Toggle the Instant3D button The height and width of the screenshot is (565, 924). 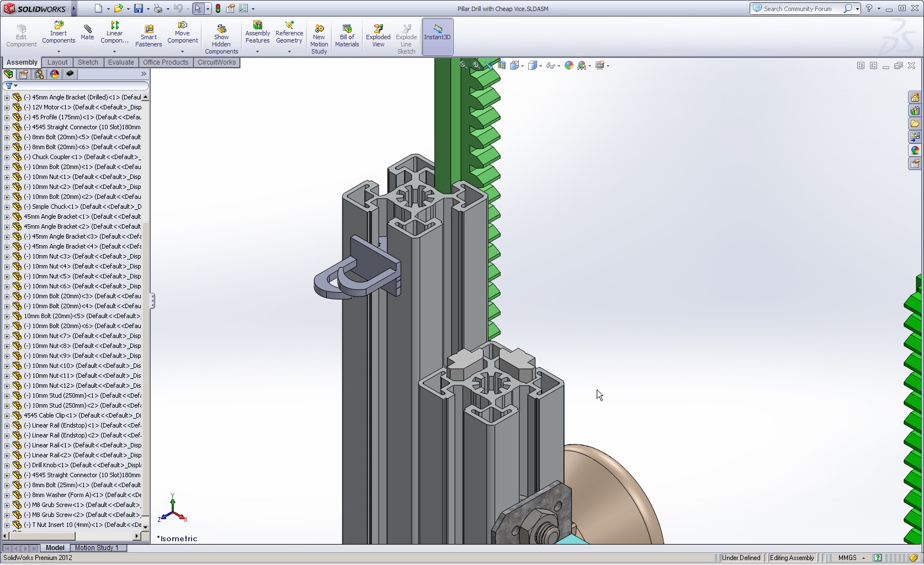[x=437, y=36]
